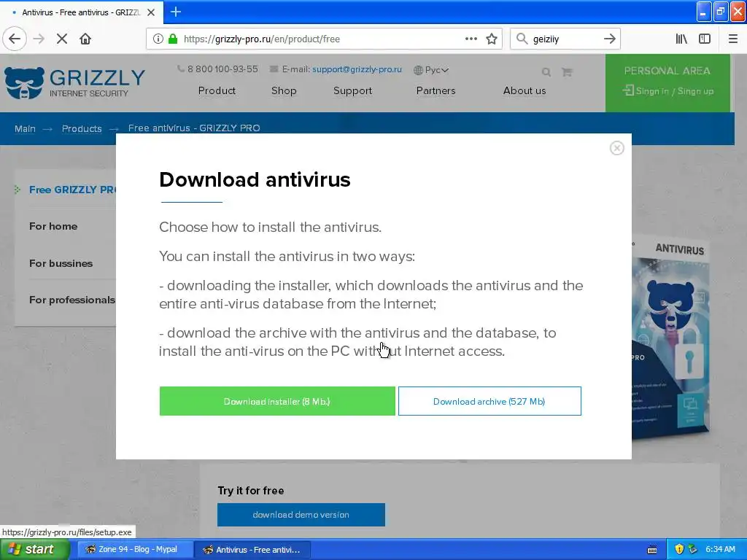Click the browser Forward arrow button
Image resolution: width=747 pixels, height=560 pixels.
[x=39, y=39]
